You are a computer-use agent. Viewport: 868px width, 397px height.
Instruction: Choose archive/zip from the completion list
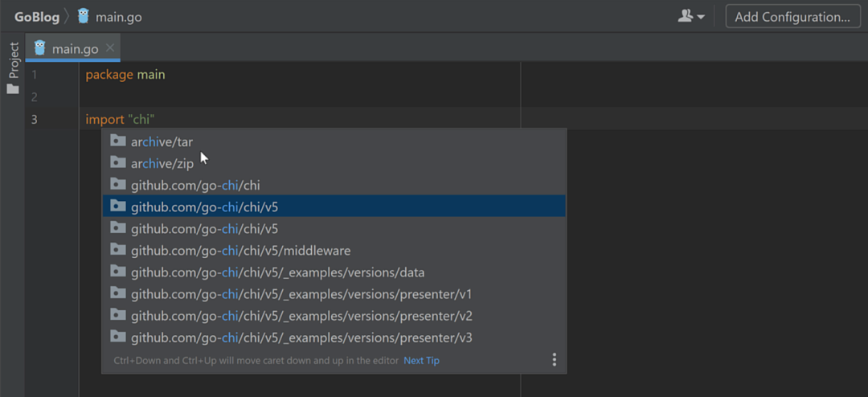[334, 163]
